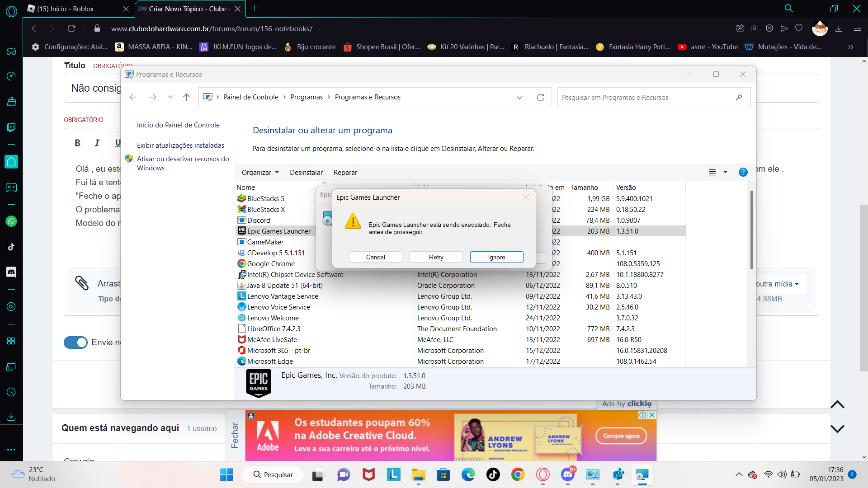Select LibreOffice 7.4.2.3 row
The image size is (868, 488).
coord(461,329)
